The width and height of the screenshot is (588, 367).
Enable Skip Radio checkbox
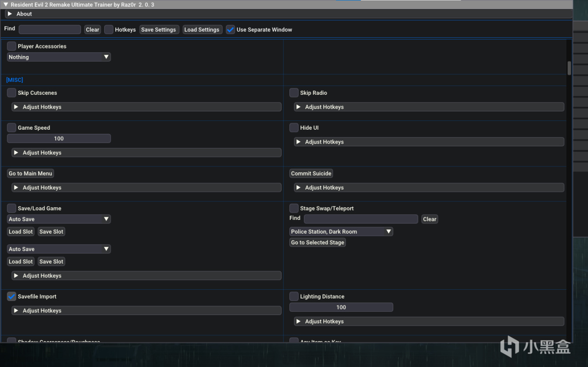click(294, 93)
